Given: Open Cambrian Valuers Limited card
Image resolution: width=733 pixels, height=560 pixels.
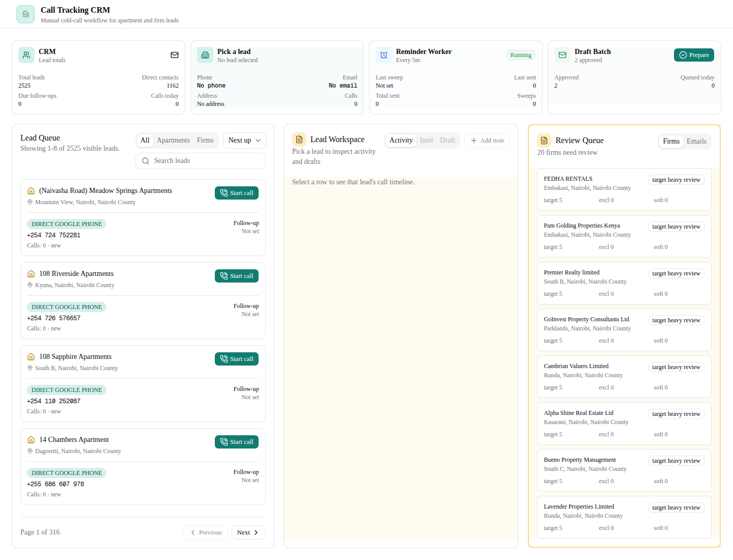Looking at the screenshot, I should pos(624,377).
